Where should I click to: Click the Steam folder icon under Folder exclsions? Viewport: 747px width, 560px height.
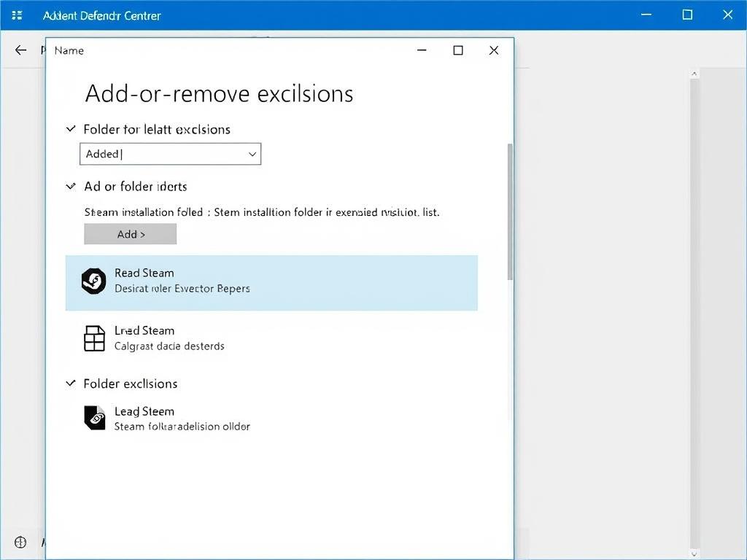pyautogui.click(x=94, y=418)
